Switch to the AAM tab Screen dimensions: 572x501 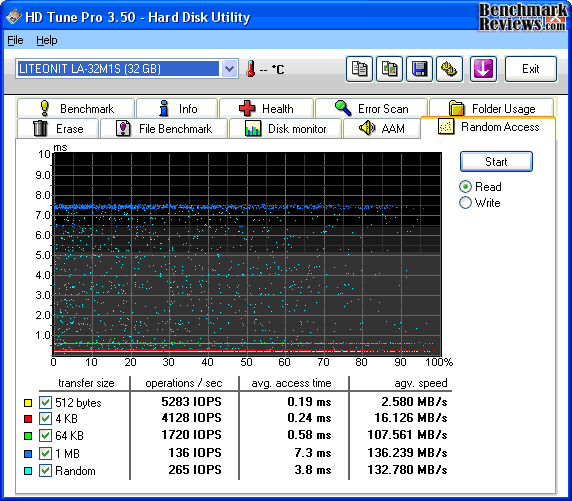click(x=382, y=128)
